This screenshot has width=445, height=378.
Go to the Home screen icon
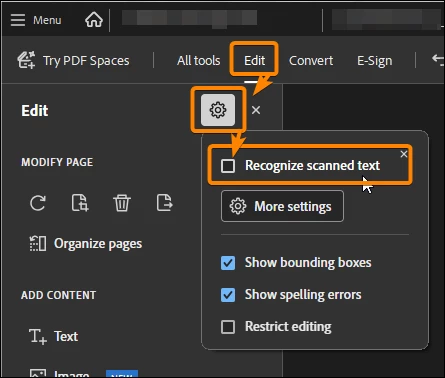[x=94, y=20]
